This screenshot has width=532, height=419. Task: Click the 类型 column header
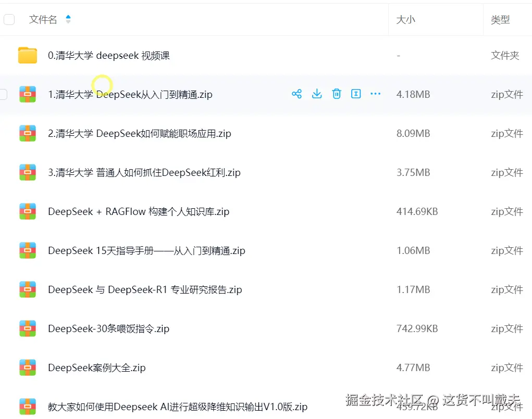500,19
